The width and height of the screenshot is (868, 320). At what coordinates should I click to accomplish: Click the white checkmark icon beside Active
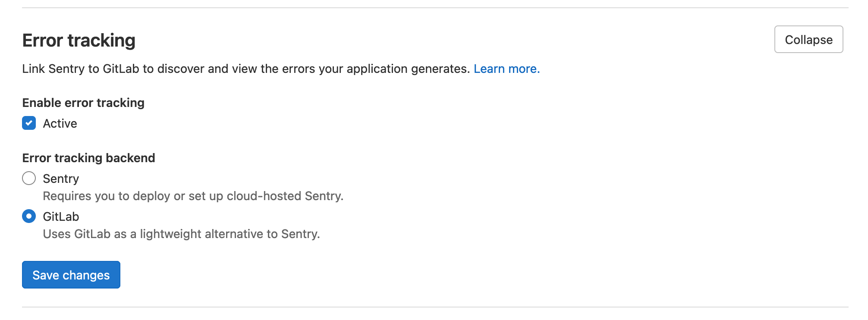[x=29, y=123]
